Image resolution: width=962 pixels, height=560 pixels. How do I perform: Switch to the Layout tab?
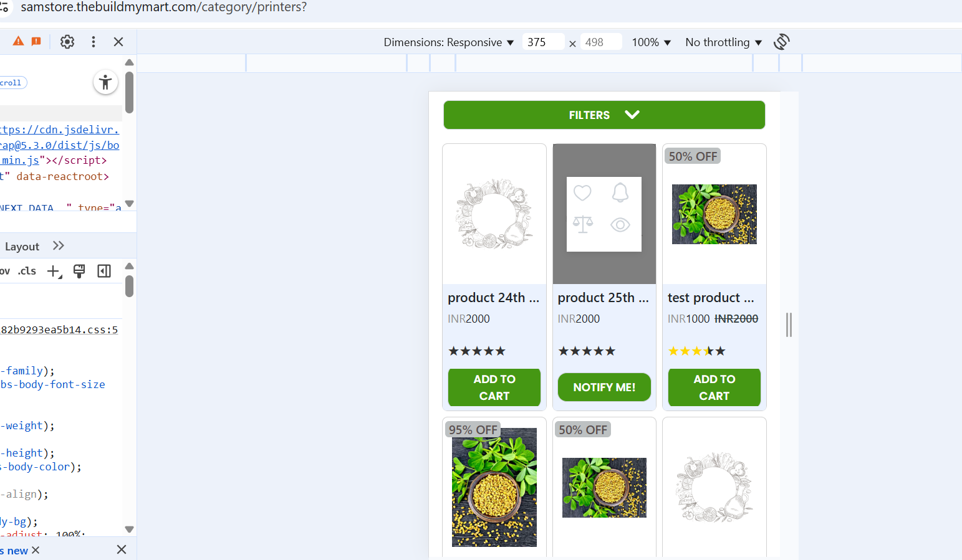coord(22,247)
